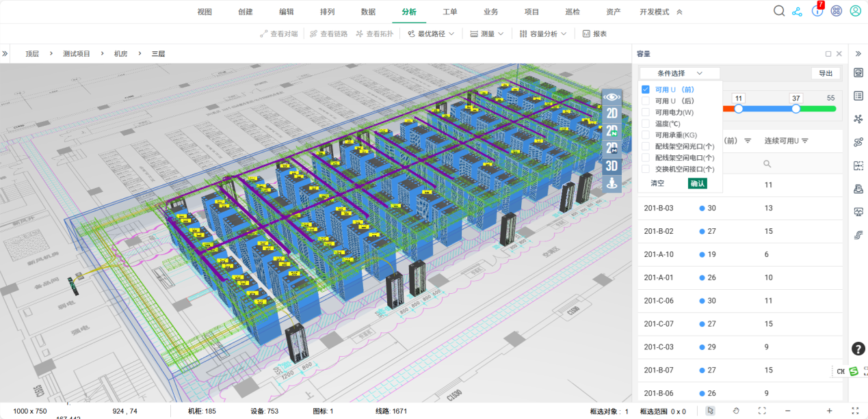Grab the slider handle labeled 37
868x419 pixels.
click(795, 109)
